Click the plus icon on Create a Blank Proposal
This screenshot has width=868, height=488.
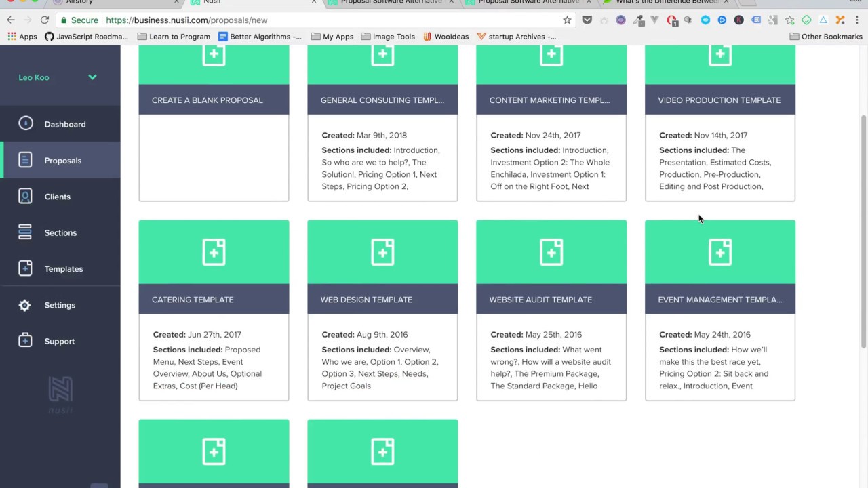(214, 54)
